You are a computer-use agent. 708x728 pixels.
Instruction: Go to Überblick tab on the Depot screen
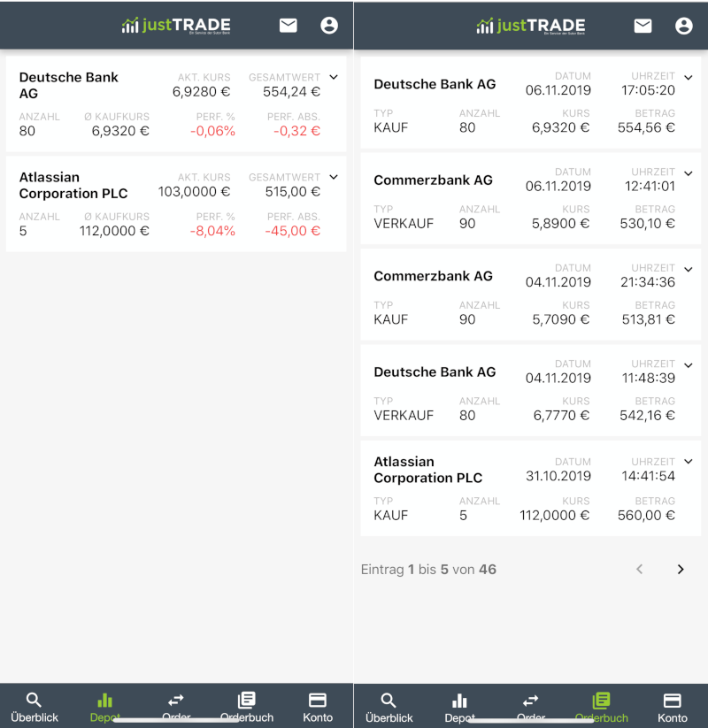(x=35, y=707)
